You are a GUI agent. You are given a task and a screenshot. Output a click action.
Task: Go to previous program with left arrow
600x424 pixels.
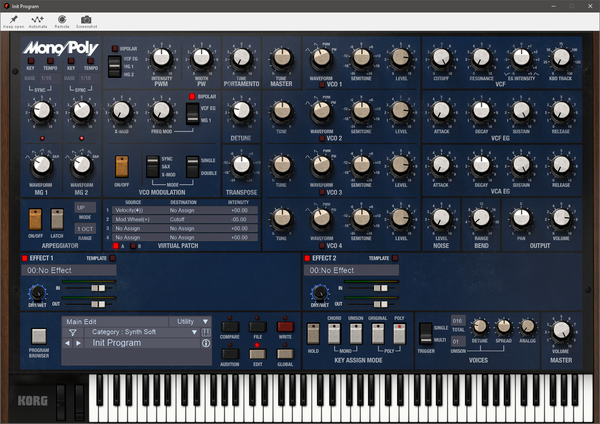[x=67, y=343]
